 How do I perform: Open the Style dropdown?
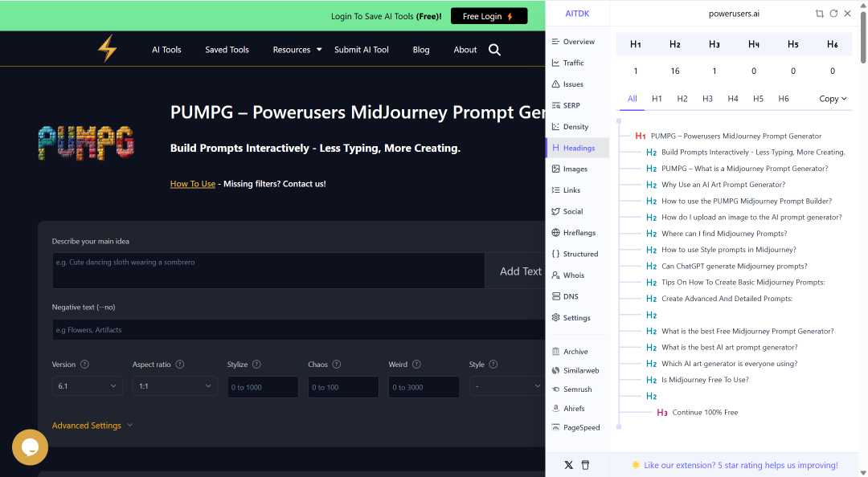tap(506, 386)
